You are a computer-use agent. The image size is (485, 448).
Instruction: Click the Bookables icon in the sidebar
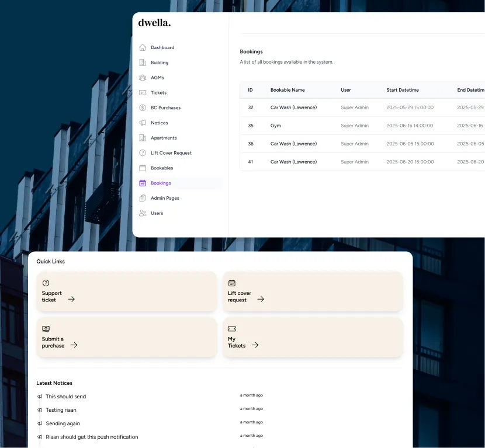click(x=142, y=168)
